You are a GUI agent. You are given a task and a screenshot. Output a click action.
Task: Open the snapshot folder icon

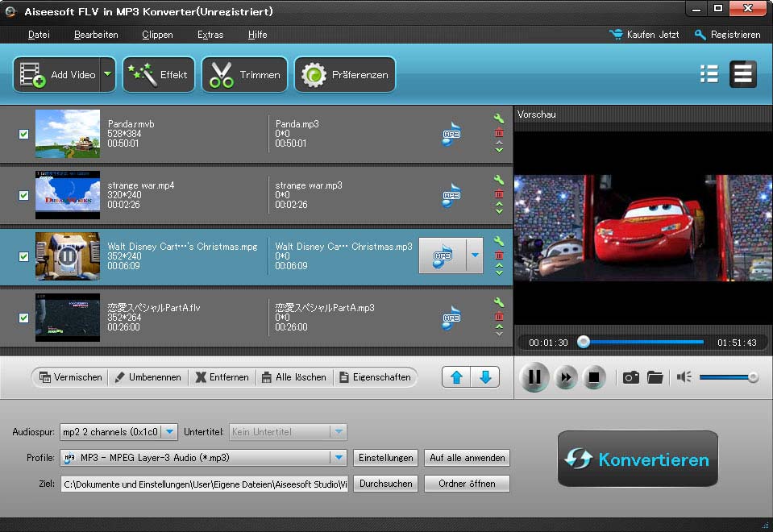coord(655,378)
